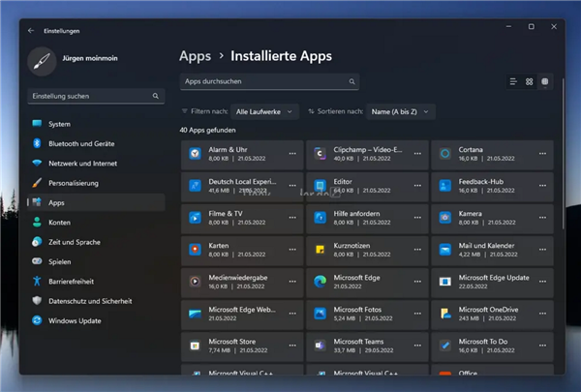This screenshot has width=581, height=392.
Task: Click the Alarm & Uhr app icon
Action: (x=195, y=154)
